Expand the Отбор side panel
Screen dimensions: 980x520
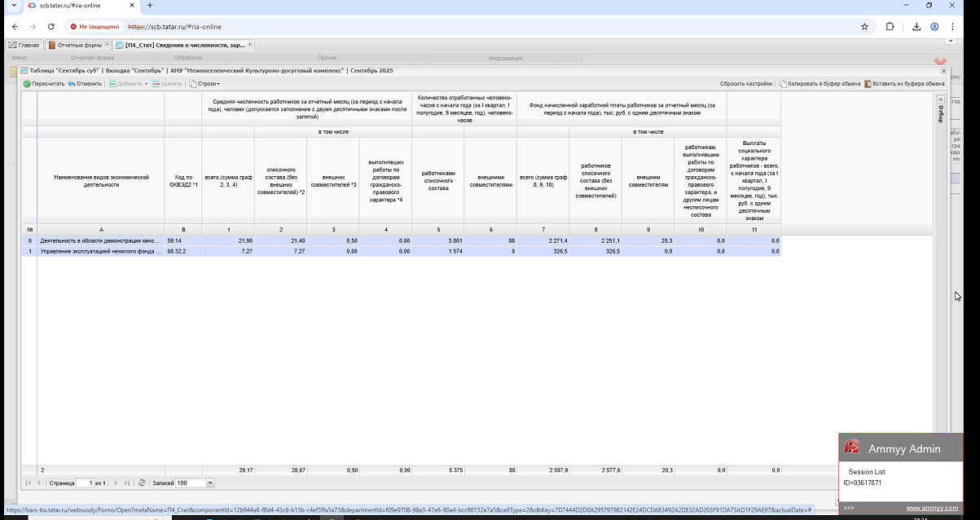tap(940, 99)
